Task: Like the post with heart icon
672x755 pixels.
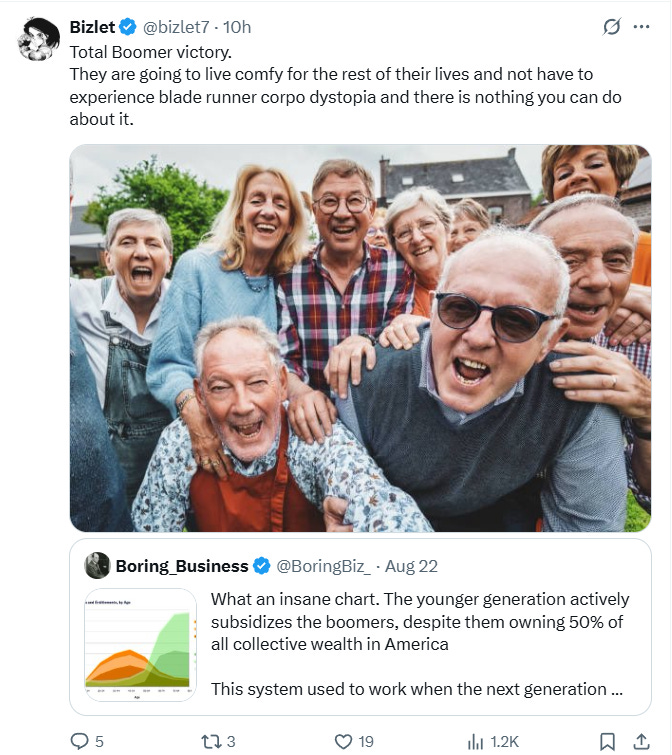Action: pyautogui.click(x=343, y=742)
